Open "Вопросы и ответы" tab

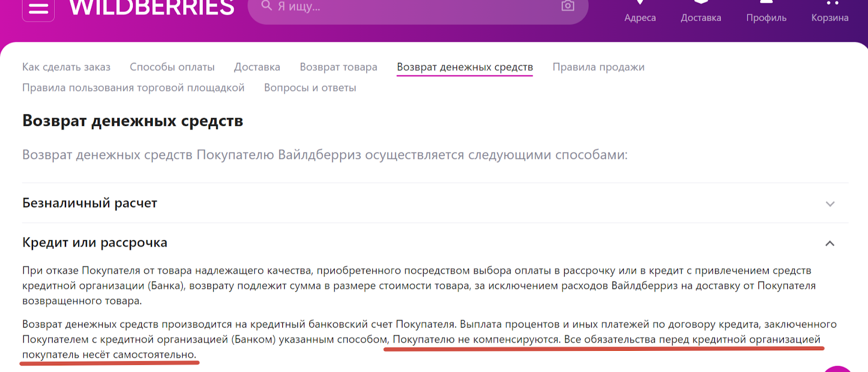tap(310, 88)
